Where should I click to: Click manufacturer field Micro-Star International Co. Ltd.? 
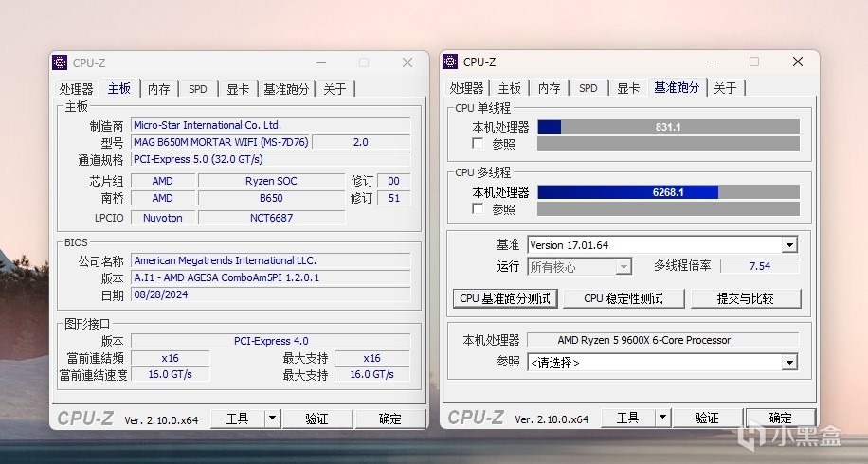tap(271, 125)
